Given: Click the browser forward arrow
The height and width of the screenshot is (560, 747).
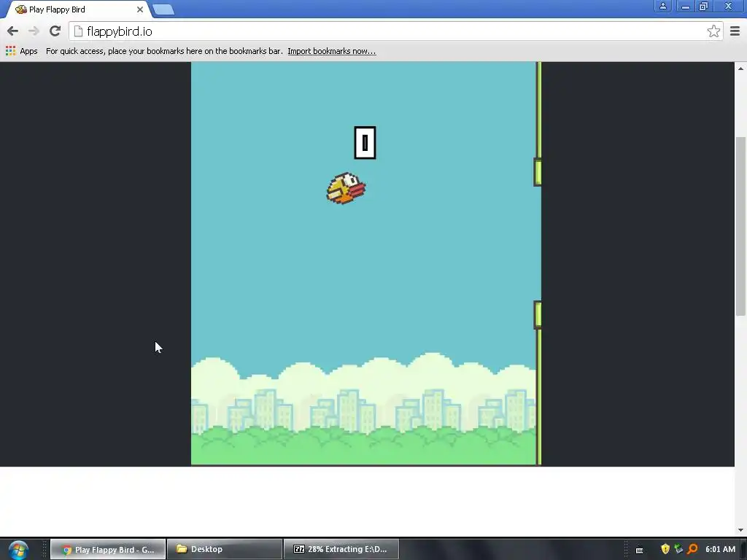Looking at the screenshot, I should coord(34,31).
